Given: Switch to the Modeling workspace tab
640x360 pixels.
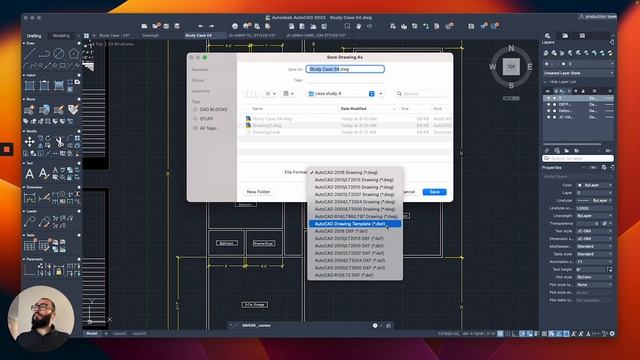Looking at the screenshot, I should click(x=61, y=36).
